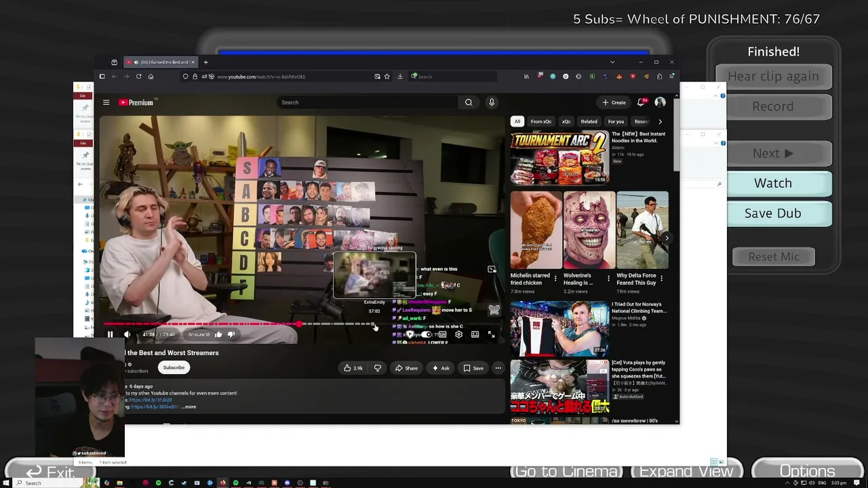Open the browser downloads panel
This screenshot has height=488, width=868.
(x=400, y=77)
